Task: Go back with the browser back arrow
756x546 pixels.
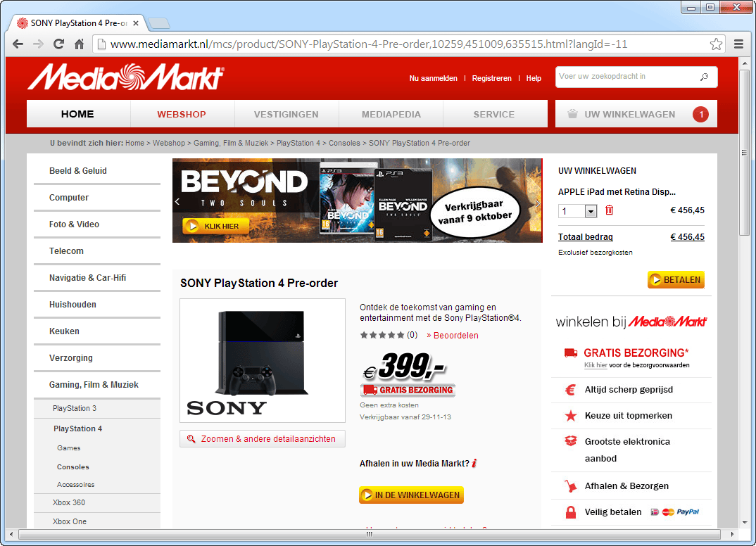Action: coord(18,44)
